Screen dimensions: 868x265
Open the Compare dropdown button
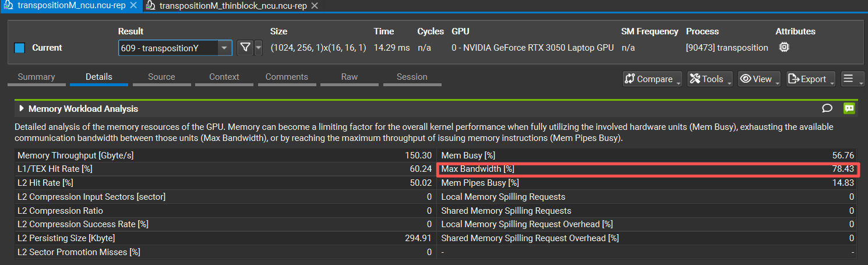pos(652,79)
